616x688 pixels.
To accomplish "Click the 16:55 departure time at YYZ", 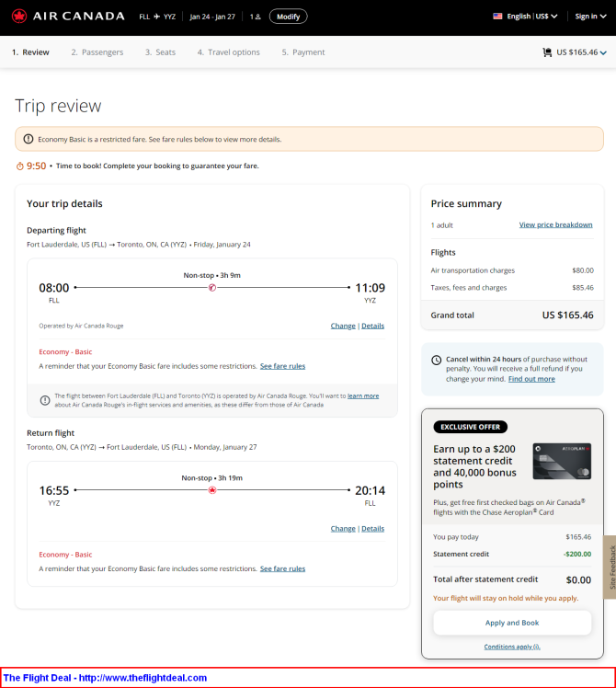I will pyautogui.click(x=54, y=490).
